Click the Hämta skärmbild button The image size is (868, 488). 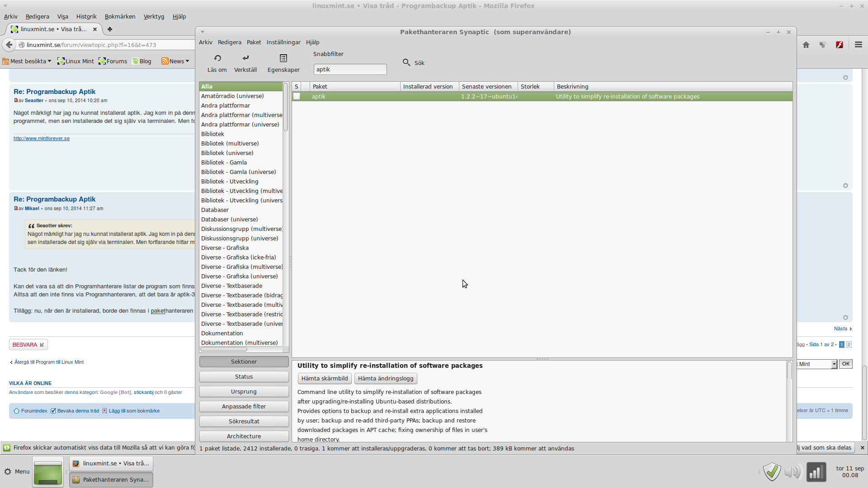pyautogui.click(x=325, y=379)
